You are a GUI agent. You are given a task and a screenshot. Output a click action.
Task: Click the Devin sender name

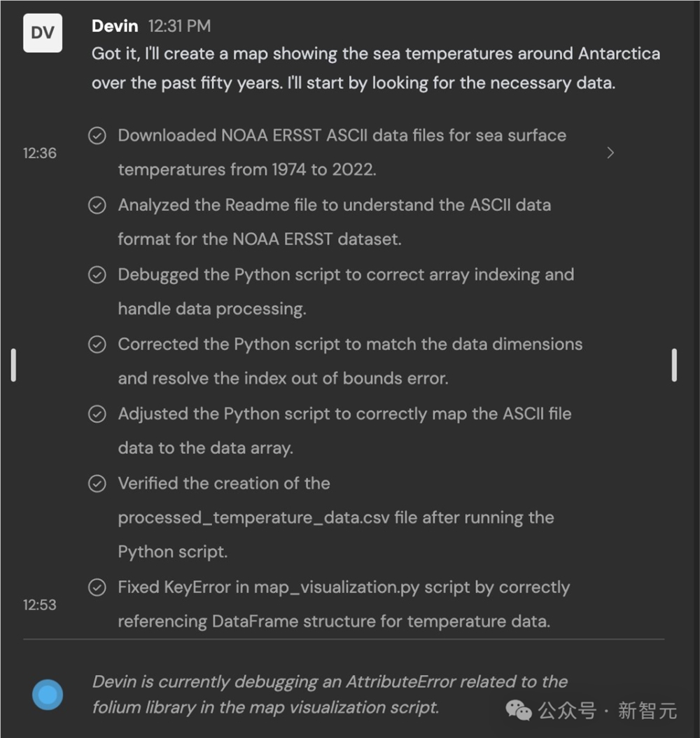pyautogui.click(x=115, y=26)
